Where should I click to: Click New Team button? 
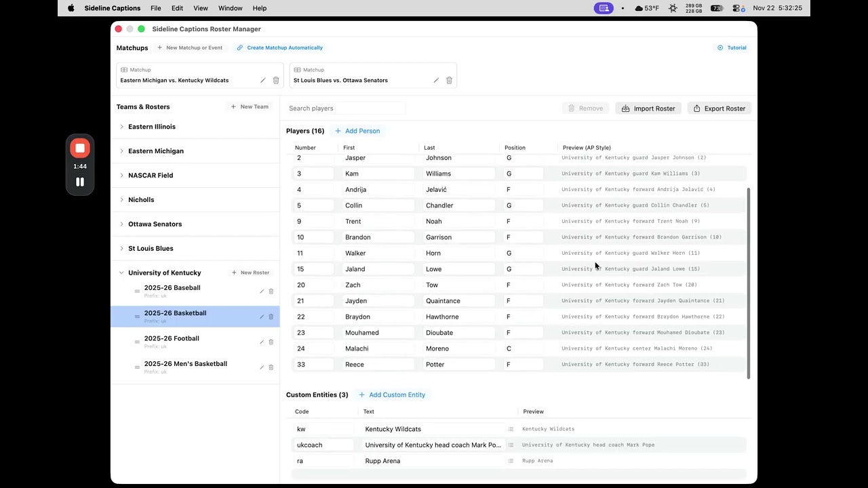(x=250, y=107)
